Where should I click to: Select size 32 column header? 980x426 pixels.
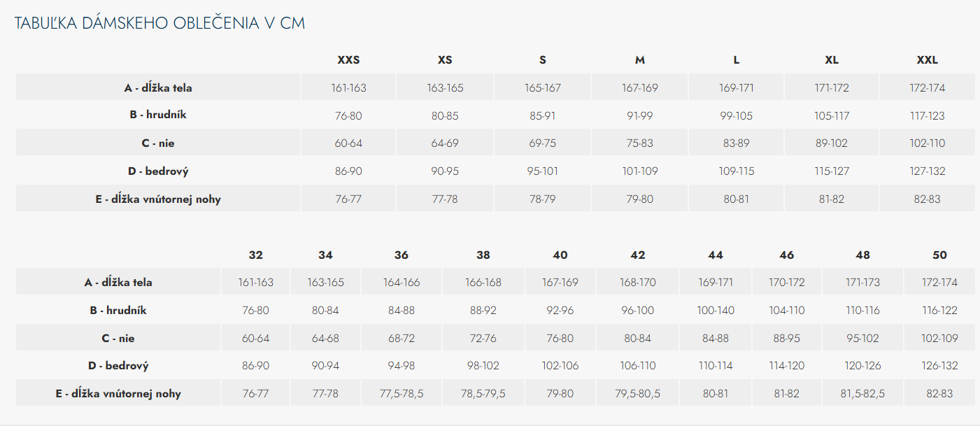point(255,255)
